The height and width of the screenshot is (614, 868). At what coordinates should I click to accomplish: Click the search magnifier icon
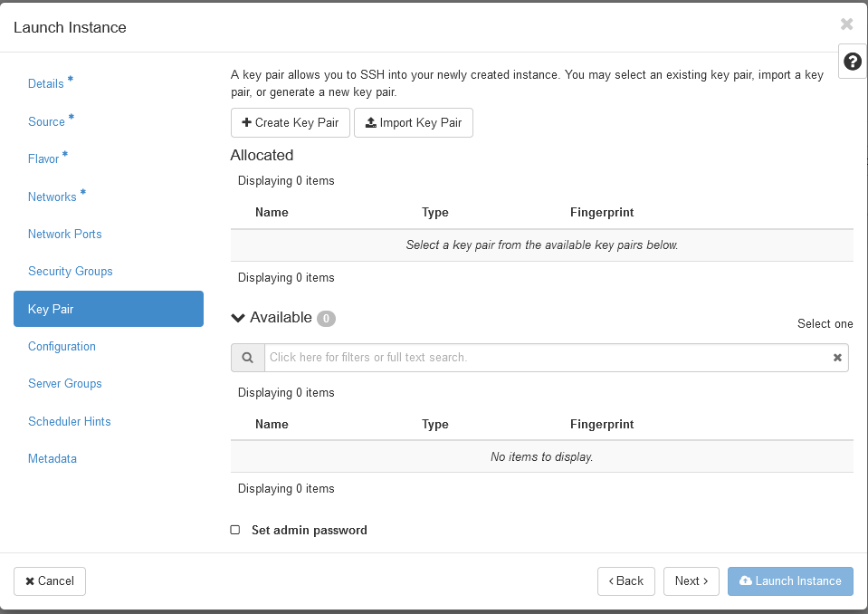pyautogui.click(x=247, y=358)
